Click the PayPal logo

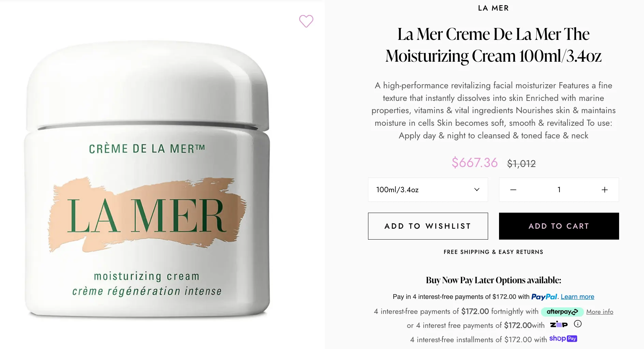coord(544,297)
